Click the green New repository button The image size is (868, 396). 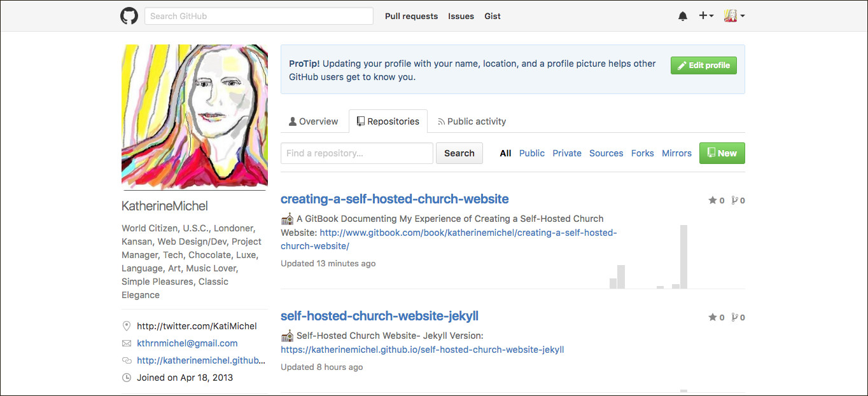tap(722, 153)
